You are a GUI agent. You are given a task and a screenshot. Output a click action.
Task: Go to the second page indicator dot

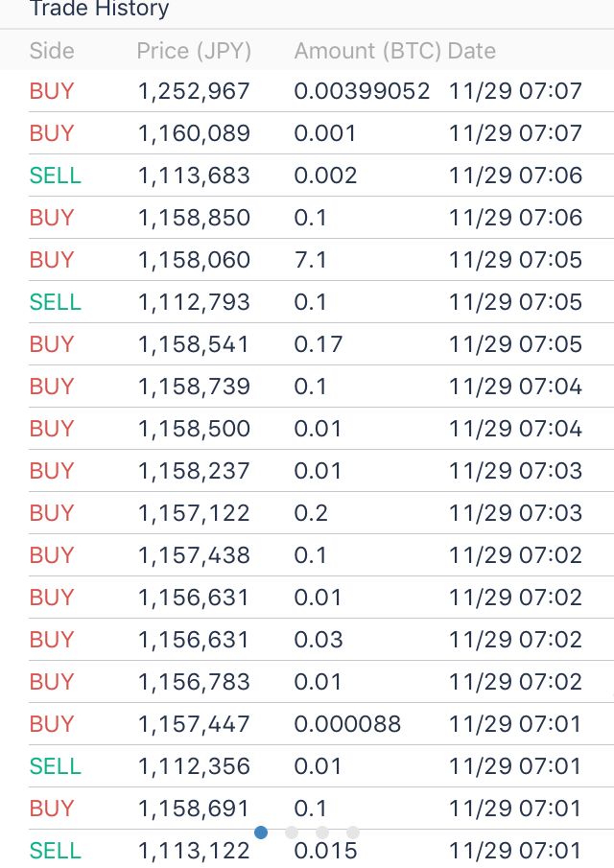(x=292, y=833)
